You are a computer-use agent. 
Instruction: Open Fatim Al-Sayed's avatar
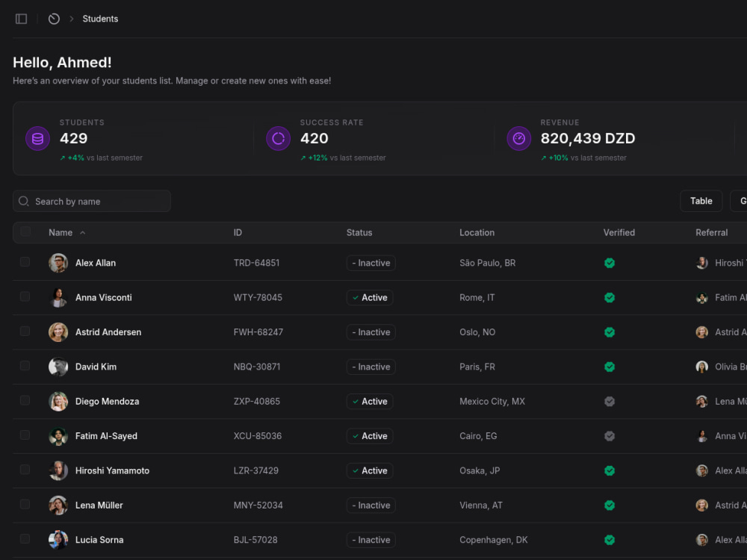[x=58, y=436]
